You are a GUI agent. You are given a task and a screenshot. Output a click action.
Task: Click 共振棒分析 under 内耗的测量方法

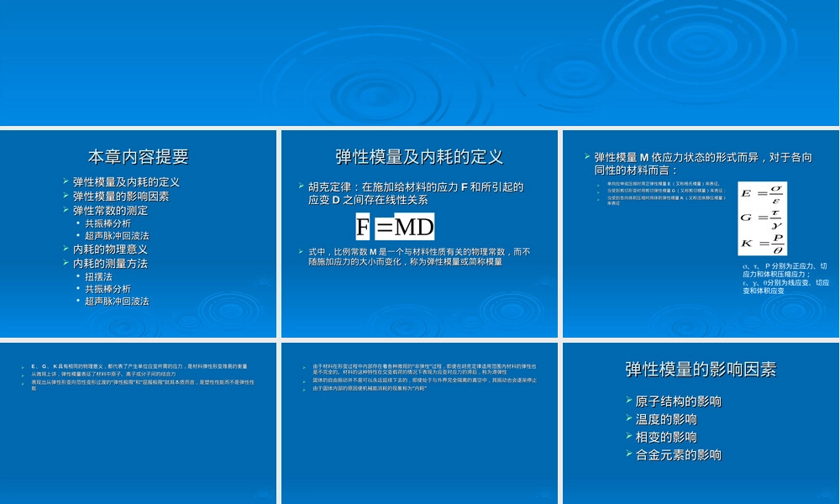pyautogui.click(x=108, y=289)
